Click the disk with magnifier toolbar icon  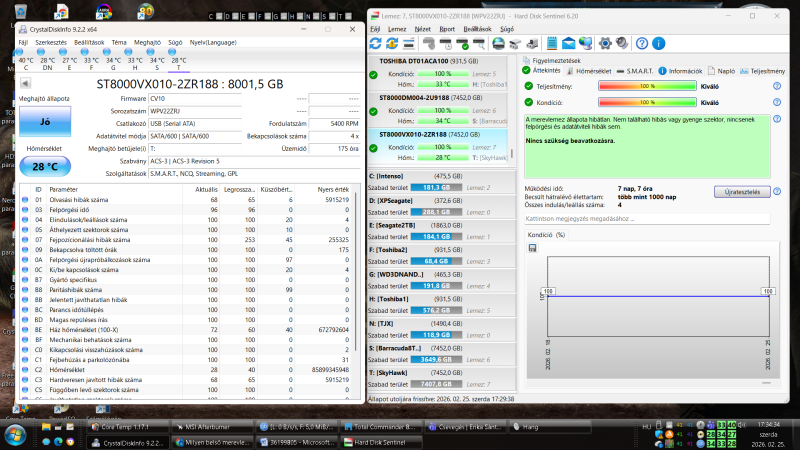pyautogui.click(x=479, y=44)
